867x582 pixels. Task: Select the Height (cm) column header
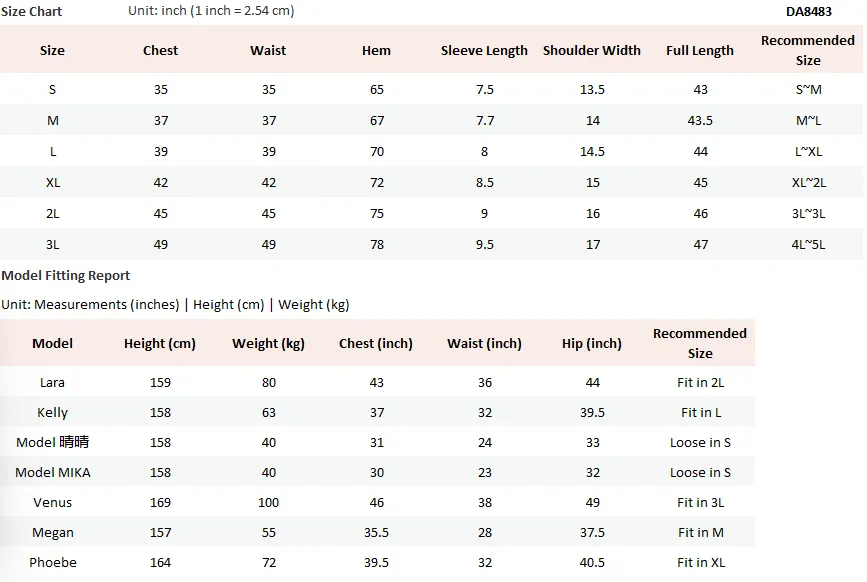tap(160, 343)
